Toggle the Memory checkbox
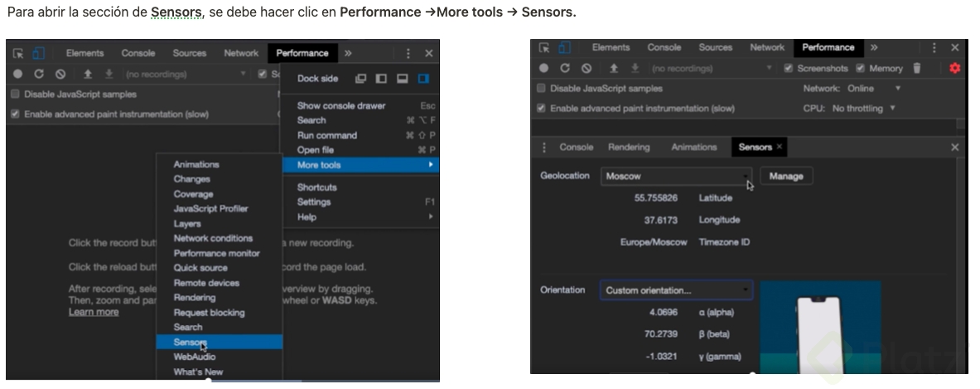The width and height of the screenshot is (980, 389). click(861, 68)
